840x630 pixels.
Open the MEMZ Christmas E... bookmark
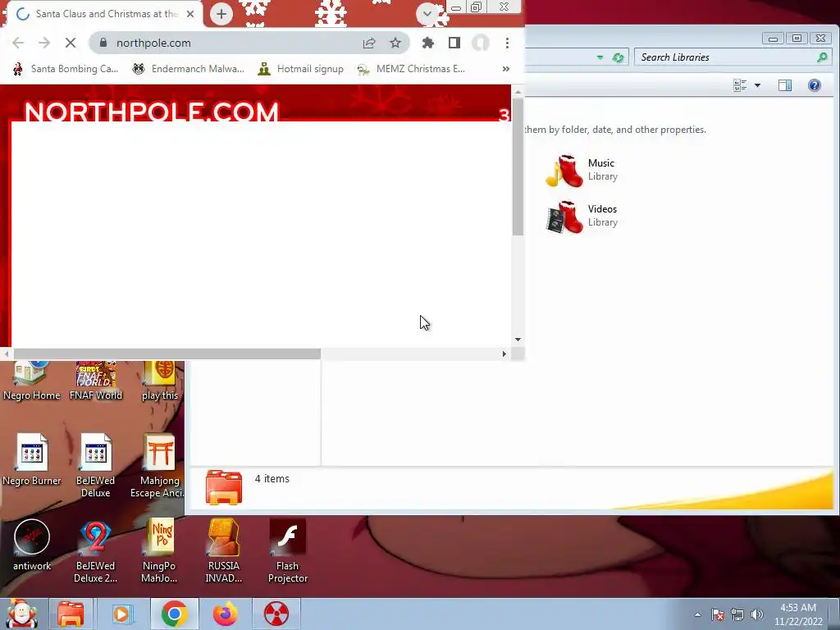click(x=411, y=69)
